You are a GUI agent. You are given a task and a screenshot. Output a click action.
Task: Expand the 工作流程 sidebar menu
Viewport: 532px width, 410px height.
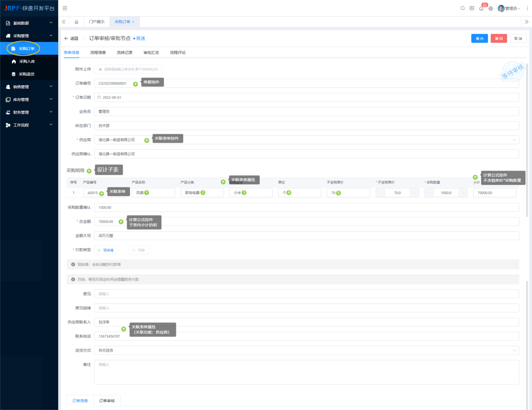tap(29, 125)
